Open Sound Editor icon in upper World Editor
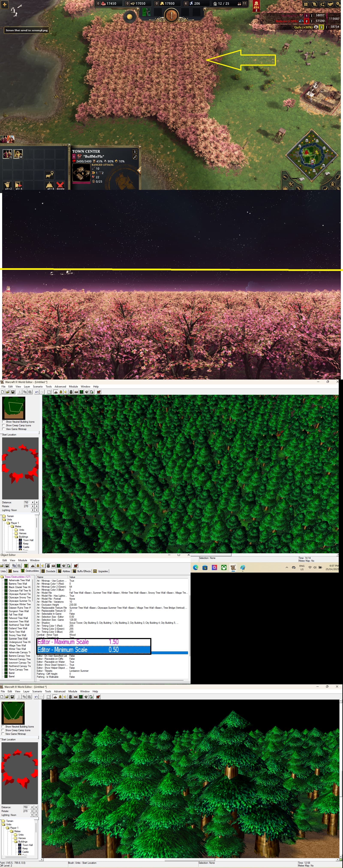Image resolution: width=343 pixels, height=868 pixels. 66,392
